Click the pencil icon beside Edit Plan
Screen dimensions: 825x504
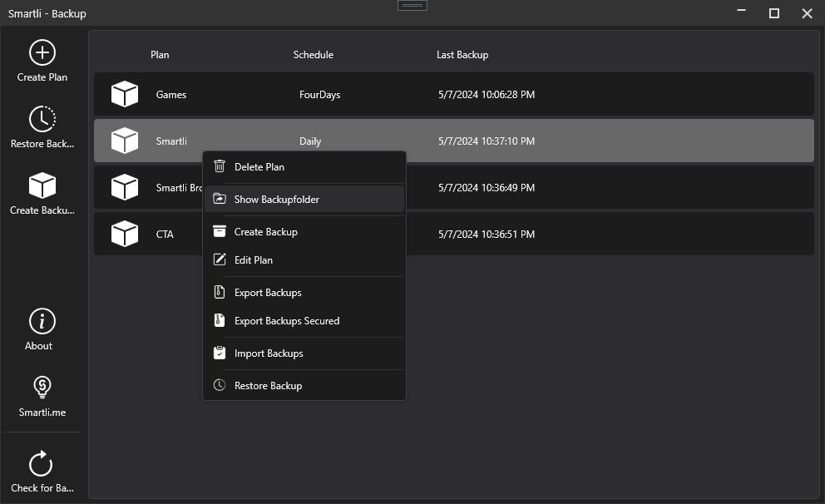[x=220, y=259]
